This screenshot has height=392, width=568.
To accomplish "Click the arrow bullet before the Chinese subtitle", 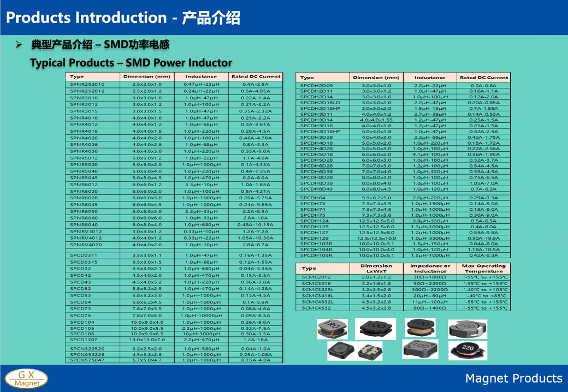I will click(x=19, y=44).
